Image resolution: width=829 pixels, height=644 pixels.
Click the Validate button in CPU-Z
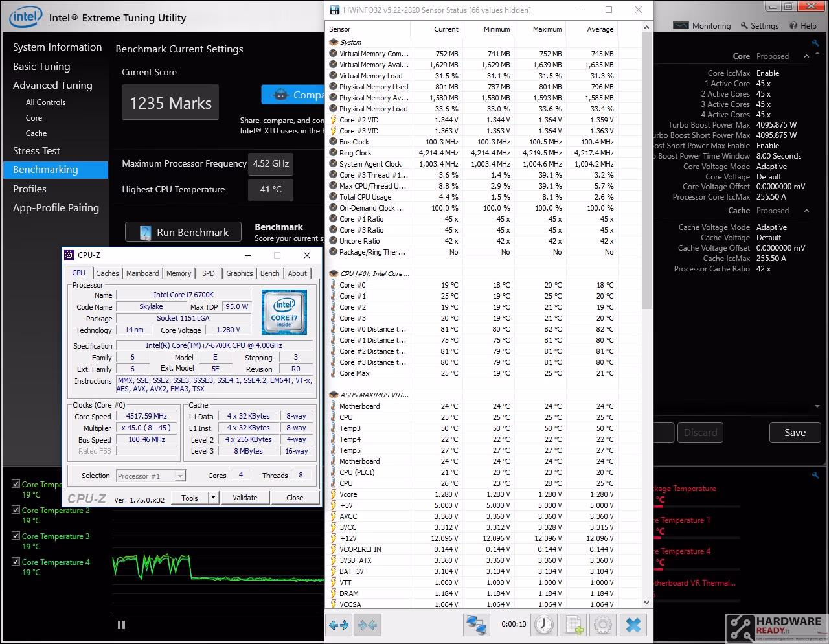coord(245,498)
